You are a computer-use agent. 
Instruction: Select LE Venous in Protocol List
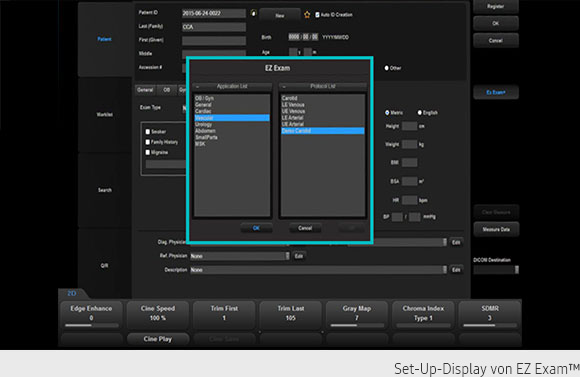(x=323, y=105)
